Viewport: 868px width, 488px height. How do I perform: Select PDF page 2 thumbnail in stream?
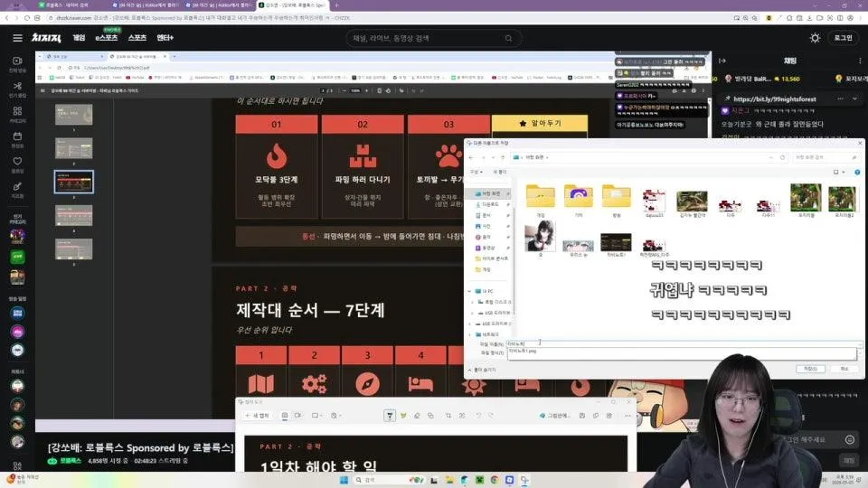[73, 148]
